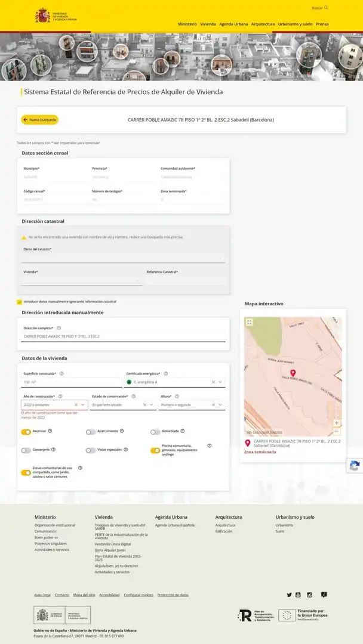Click the Referencia Catastral field
Screen dimensions: 363x644
click(186, 281)
